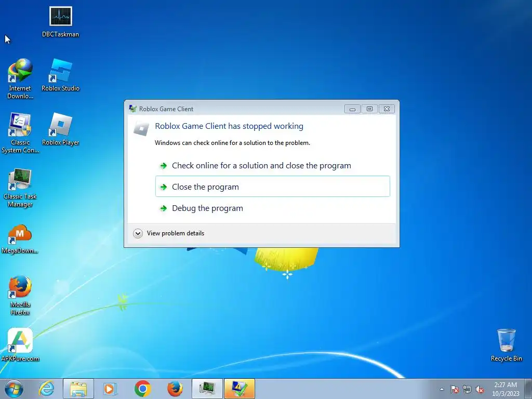Open Windows Media Player from the taskbar
The image size is (532, 399).
(x=110, y=389)
